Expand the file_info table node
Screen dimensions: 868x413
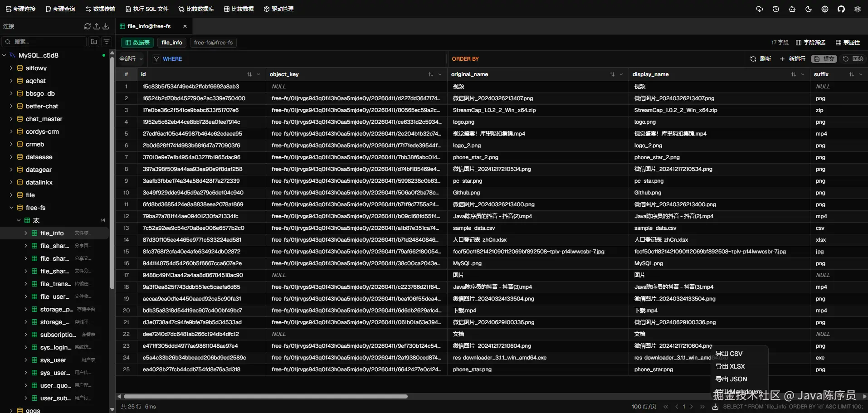pos(26,233)
